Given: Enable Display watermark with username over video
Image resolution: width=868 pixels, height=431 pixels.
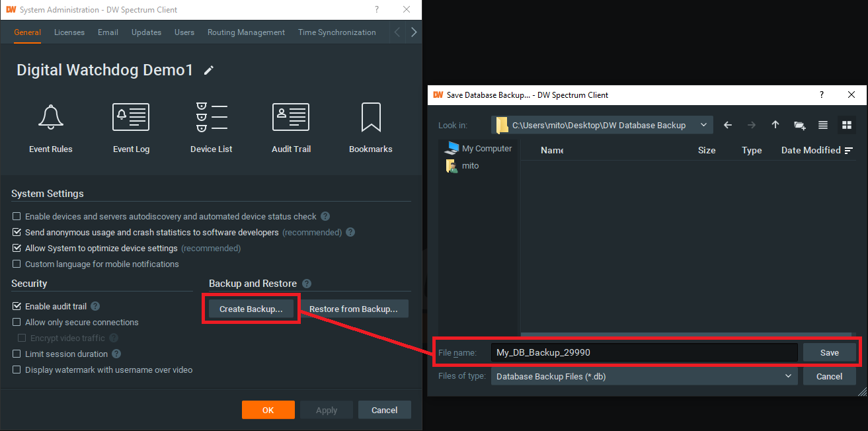Looking at the screenshot, I should tap(17, 370).
